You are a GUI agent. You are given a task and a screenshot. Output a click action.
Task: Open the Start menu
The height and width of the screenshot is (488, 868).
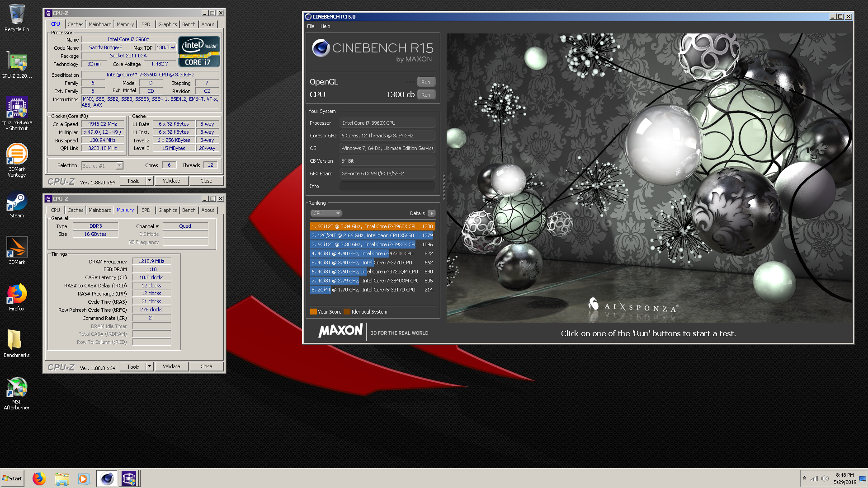(x=12, y=479)
